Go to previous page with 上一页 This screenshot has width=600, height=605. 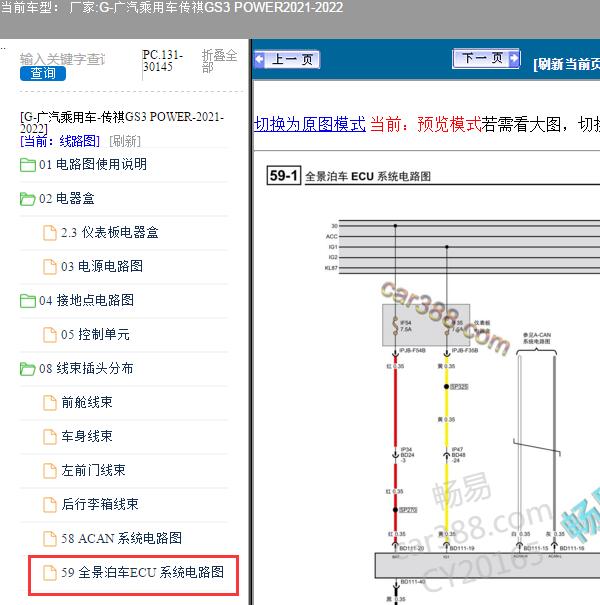(287, 59)
